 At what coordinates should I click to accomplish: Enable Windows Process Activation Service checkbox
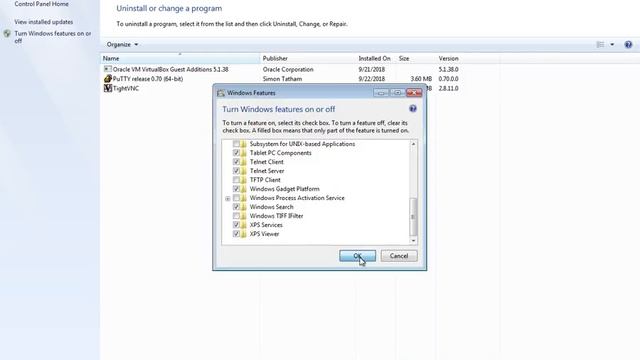coord(236,198)
